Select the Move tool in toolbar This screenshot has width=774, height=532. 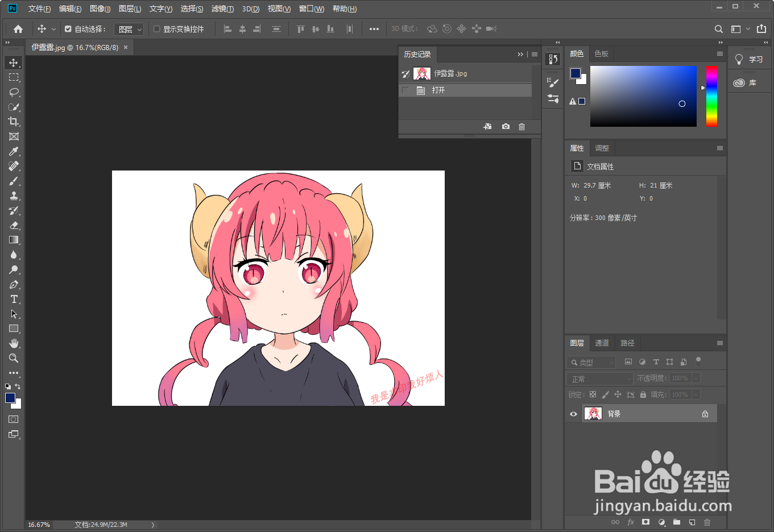14,63
